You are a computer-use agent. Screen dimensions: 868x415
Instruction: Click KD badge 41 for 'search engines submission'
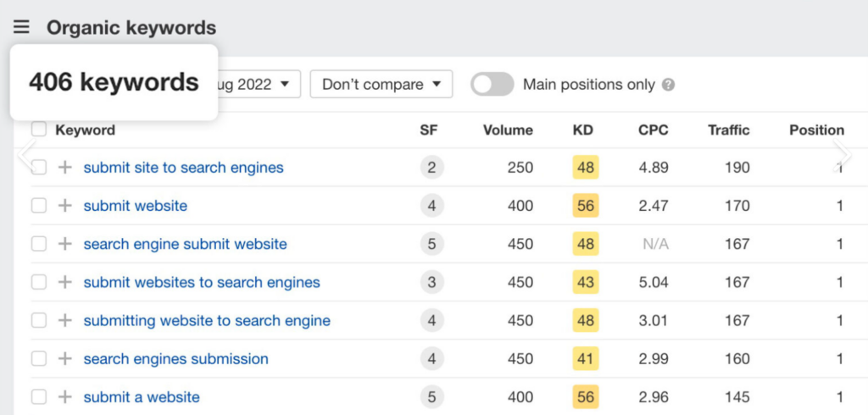pyautogui.click(x=586, y=358)
